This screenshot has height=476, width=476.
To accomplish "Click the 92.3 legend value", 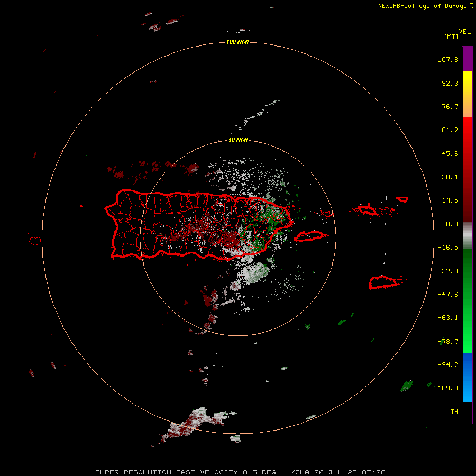I will 450,83.
